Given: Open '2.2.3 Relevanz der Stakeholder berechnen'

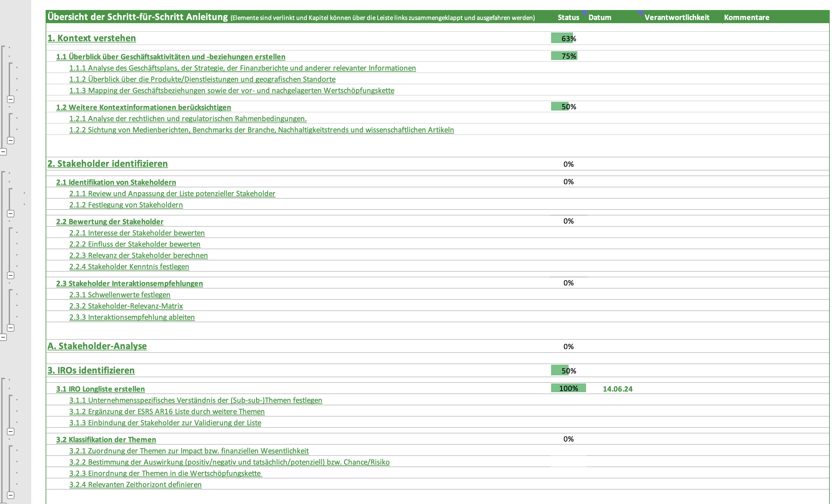Looking at the screenshot, I should tap(138, 255).
